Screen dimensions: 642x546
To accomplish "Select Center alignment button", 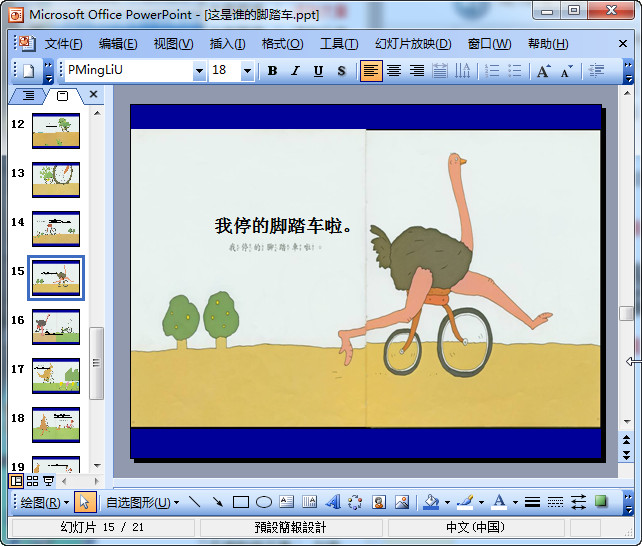I will 394,71.
